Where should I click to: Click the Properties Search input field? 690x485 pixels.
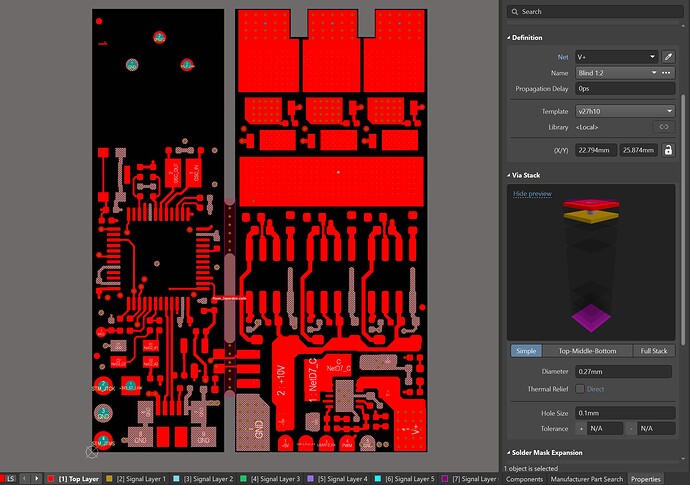point(595,12)
